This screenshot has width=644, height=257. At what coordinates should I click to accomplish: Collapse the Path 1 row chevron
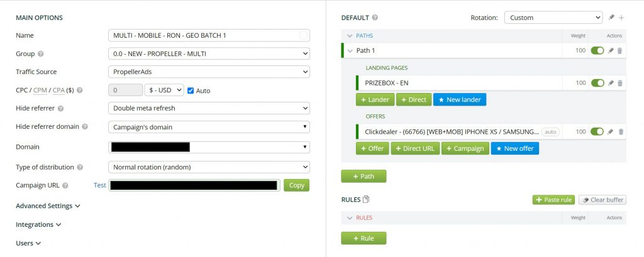pyautogui.click(x=350, y=50)
